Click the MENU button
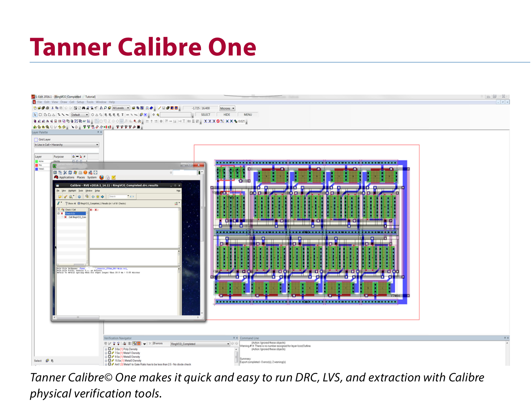This screenshot has width=532, height=410. (x=248, y=115)
